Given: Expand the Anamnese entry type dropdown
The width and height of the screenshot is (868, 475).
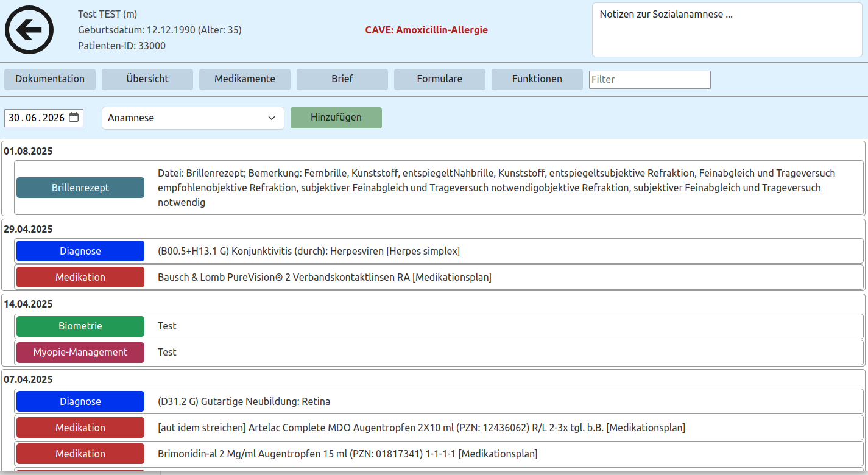Looking at the screenshot, I should 193,118.
